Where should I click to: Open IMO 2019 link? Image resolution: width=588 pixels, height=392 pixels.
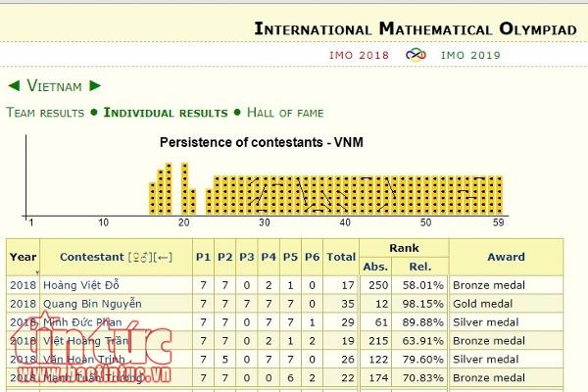(468, 55)
